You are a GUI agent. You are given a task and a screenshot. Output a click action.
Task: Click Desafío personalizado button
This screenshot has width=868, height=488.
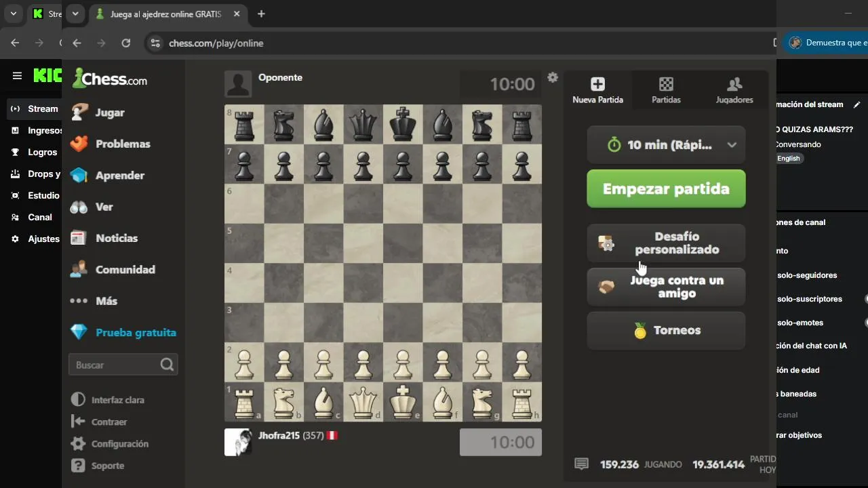pyautogui.click(x=666, y=243)
